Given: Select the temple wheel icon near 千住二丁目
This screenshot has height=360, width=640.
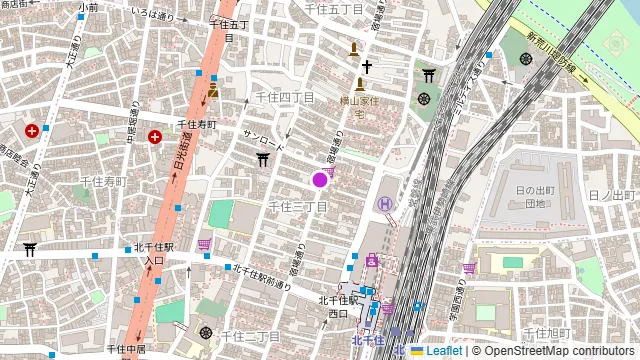Looking at the screenshot, I should pos(206,333).
